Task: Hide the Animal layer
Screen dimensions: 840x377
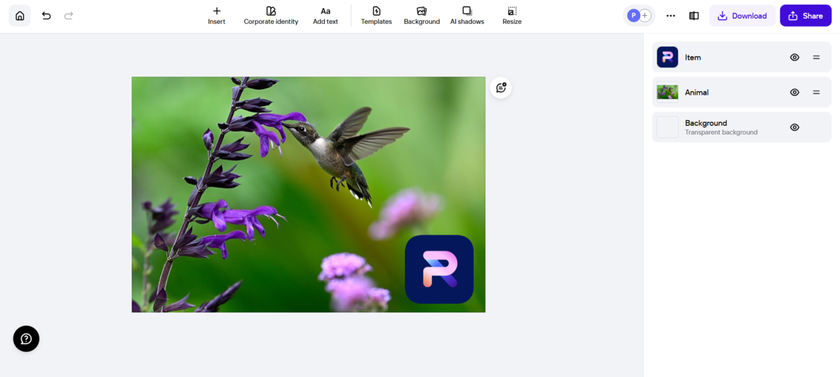Action: [794, 92]
